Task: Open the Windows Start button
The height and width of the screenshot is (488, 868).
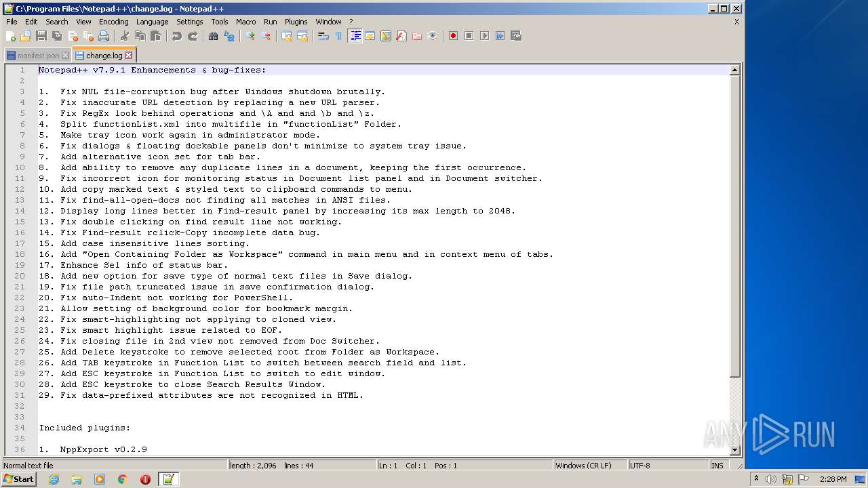Action: pos(18,479)
